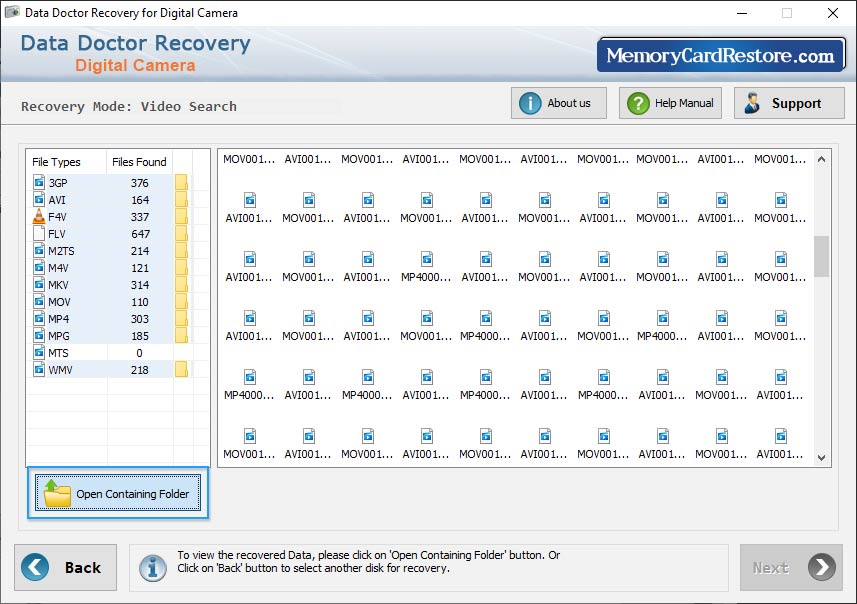Click the Support button

click(789, 103)
